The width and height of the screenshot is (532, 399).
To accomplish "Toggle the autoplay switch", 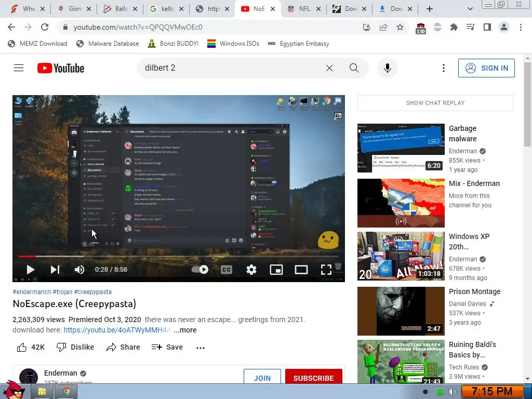I will [x=200, y=270].
